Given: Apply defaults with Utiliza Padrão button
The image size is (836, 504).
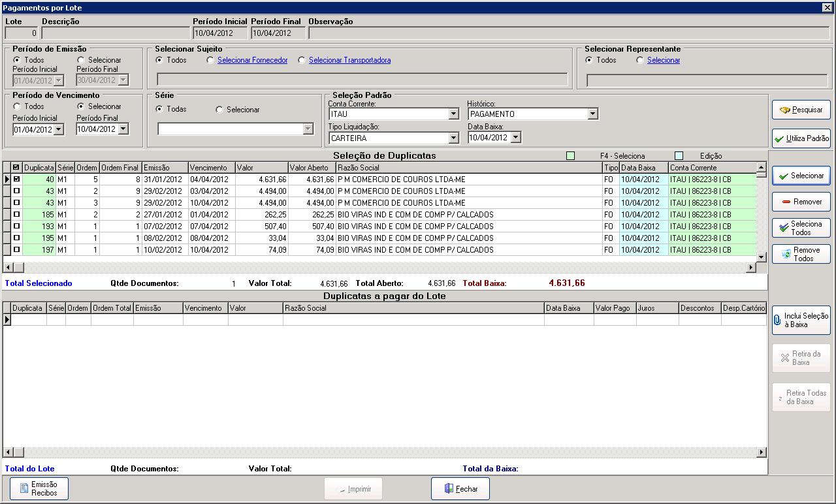Looking at the screenshot, I should 801,138.
